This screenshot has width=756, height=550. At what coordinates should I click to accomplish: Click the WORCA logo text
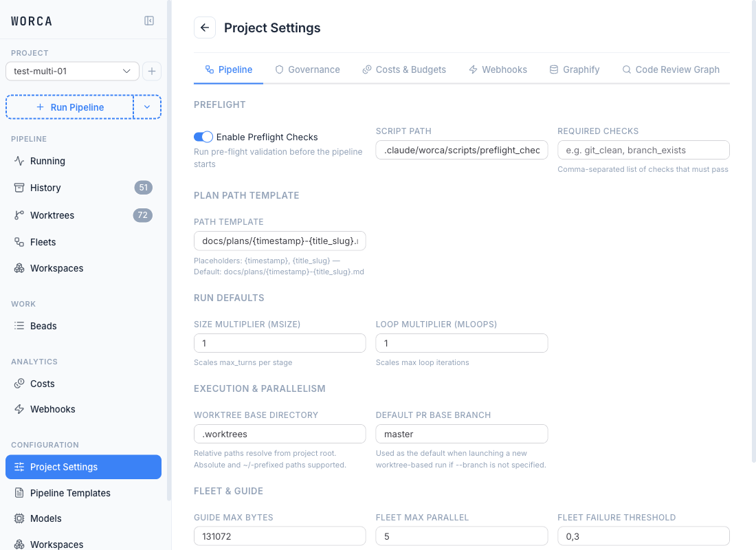point(32,21)
